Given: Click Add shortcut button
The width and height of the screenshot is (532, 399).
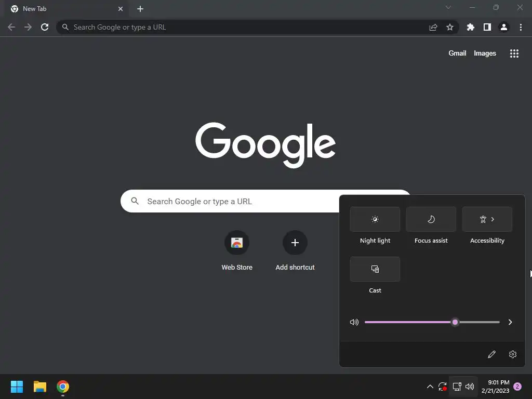Looking at the screenshot, I should [295, 251].
